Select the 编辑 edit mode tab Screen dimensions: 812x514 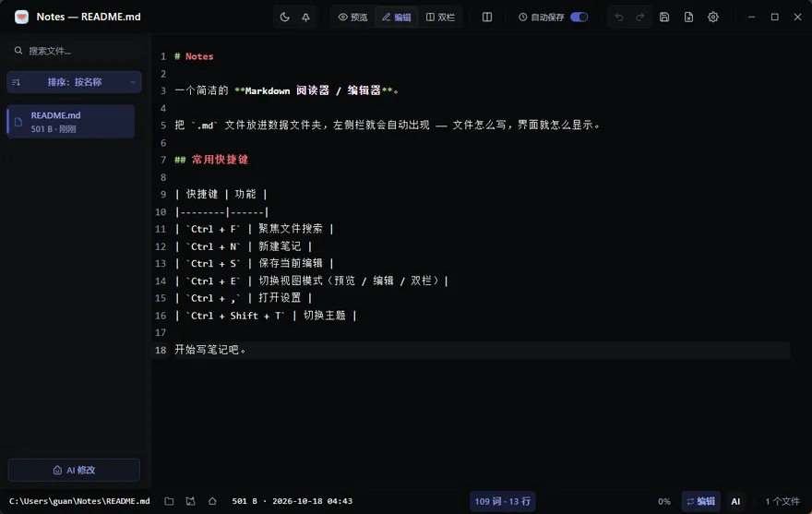pos(396,18)
